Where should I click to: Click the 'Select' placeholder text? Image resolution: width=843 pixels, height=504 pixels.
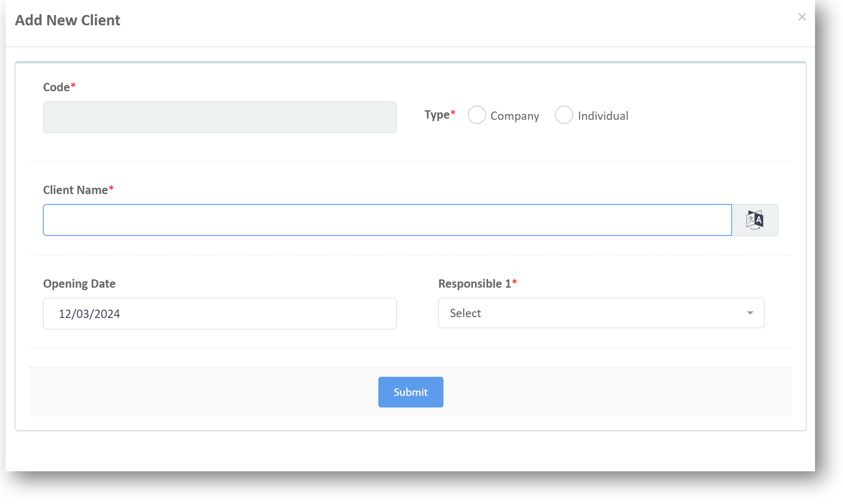tap(465, 313)
